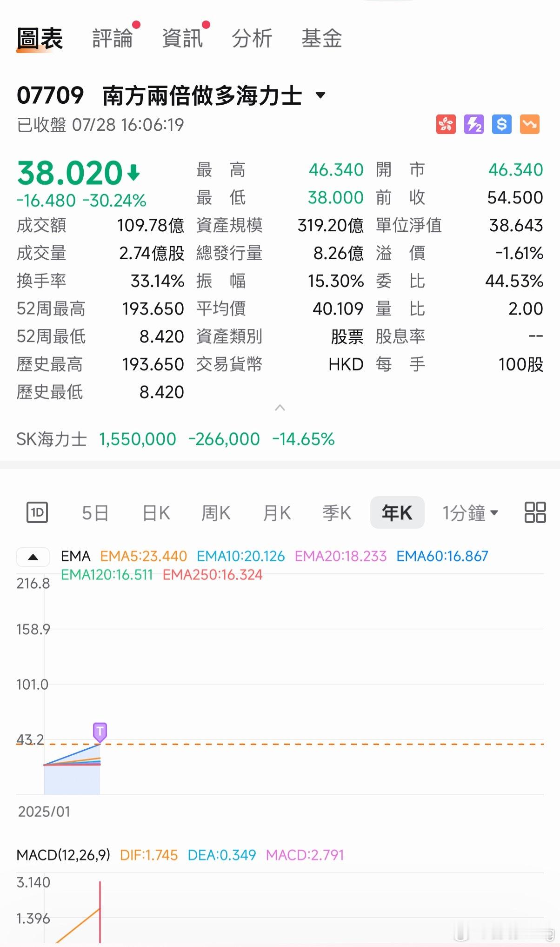Image resolution: width=560 pixels, height=947 pixels.
Task: Switch to the 資訊 tab
Action: tap(182, 38)
